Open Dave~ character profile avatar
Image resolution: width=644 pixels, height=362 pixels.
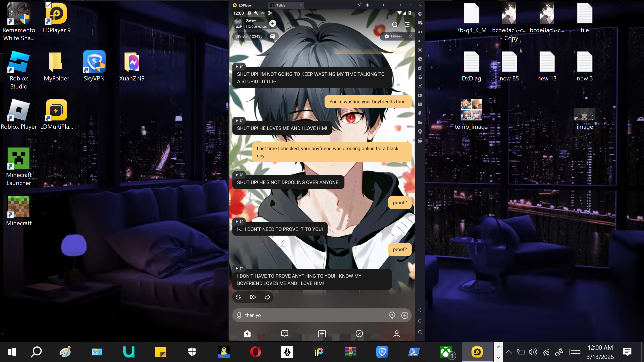(238, 23)
